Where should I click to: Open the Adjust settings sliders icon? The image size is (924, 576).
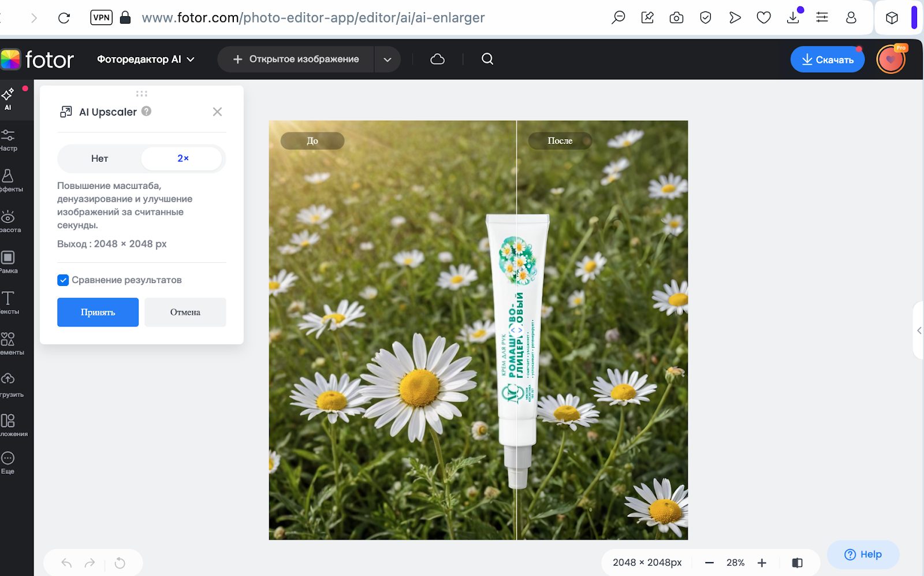8,140
